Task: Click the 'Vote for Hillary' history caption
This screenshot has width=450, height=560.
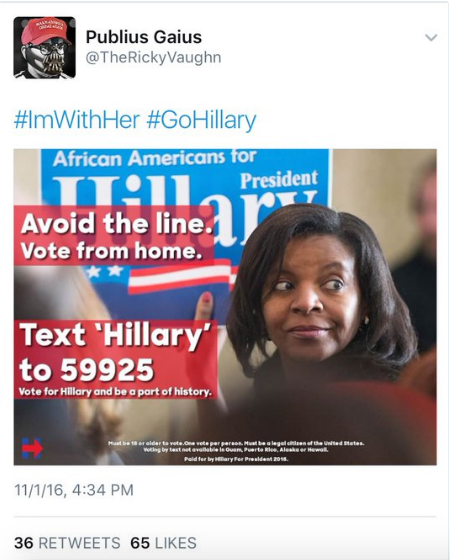Action: coord(115,392)
